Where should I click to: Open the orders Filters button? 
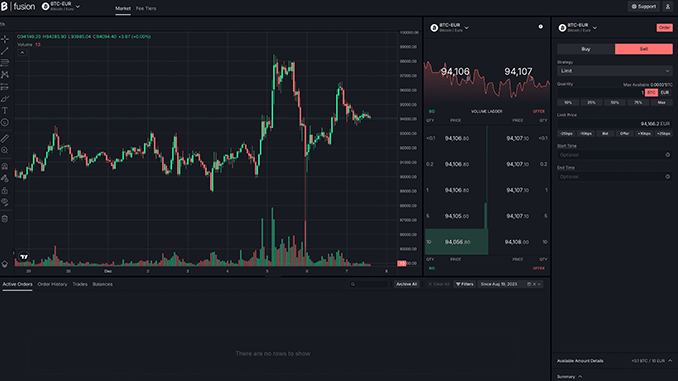point(465,284)
